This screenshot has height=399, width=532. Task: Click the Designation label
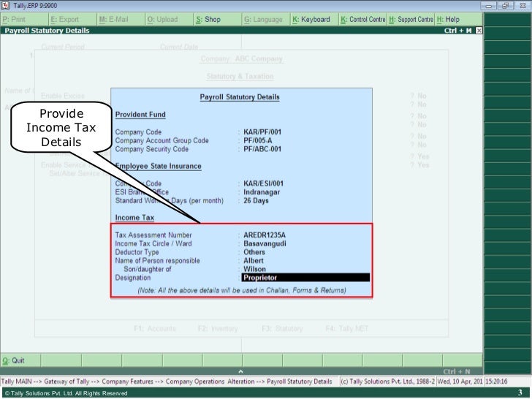click(x=133, y=278)
